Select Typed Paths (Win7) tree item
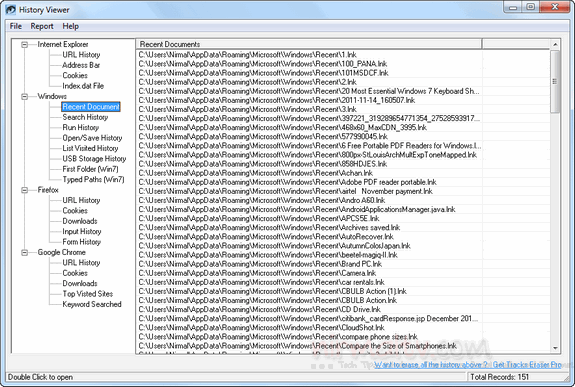Image resolution: width=575 pixels, height=387 pixels. [x=93, y=179]
